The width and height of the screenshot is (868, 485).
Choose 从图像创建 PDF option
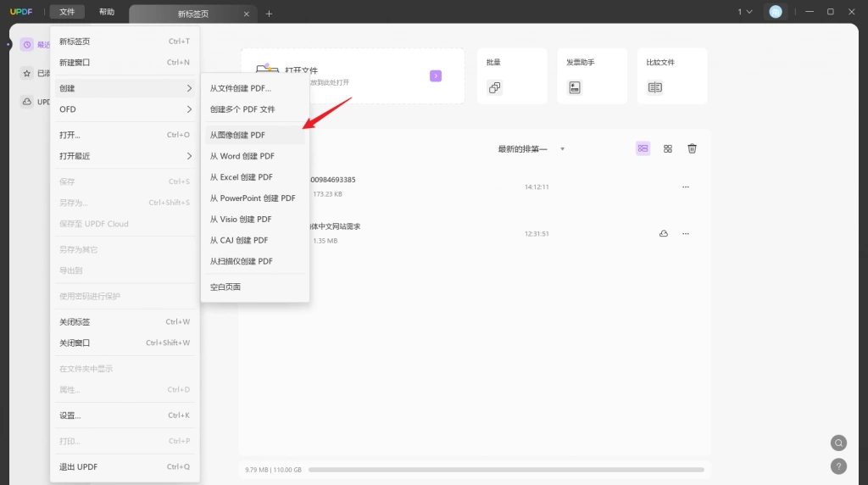click(x=254, y=135)
